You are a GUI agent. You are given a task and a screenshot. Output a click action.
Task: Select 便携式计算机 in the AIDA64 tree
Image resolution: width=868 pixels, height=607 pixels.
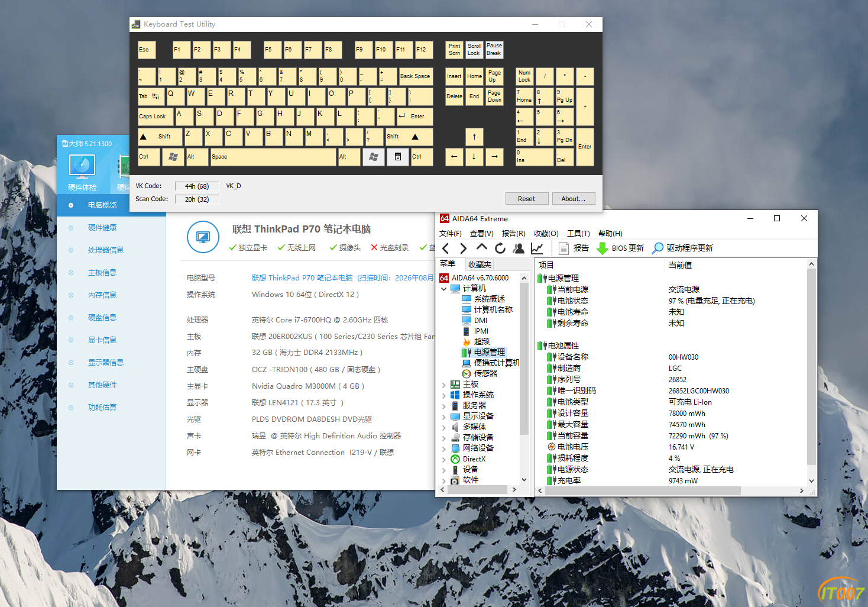tap(497, 363)
